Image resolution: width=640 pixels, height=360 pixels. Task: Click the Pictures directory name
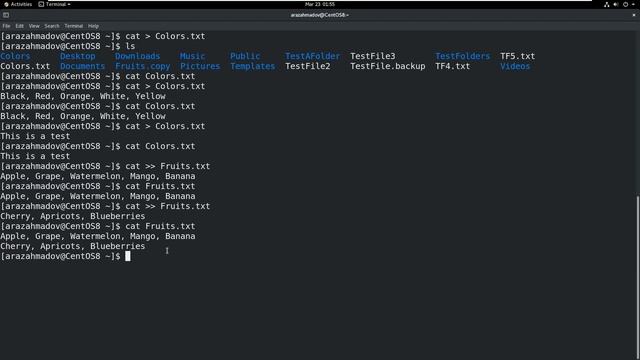[200, 66]
